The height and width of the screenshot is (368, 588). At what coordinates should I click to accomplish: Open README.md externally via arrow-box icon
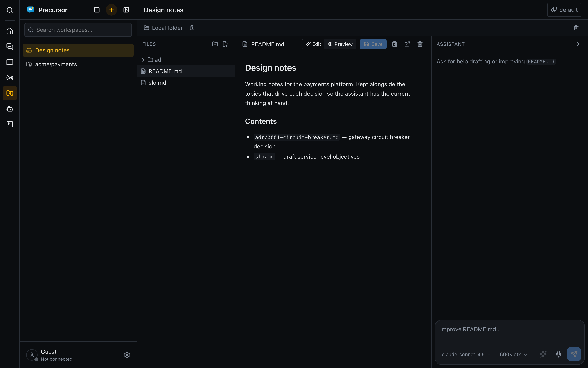pyautogui.click(x=407, y=44)
